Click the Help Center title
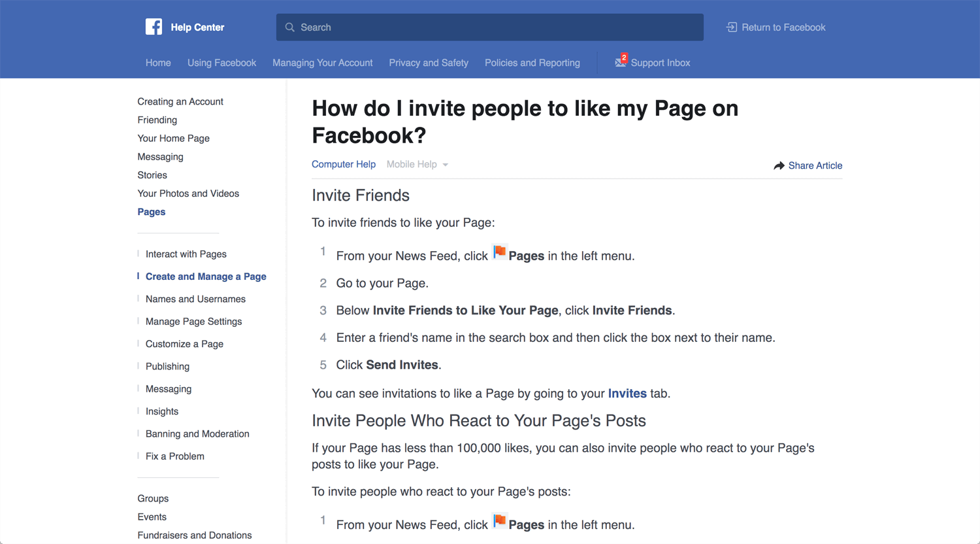This screenshot has height=544, width=980. (x=197, y=27)
